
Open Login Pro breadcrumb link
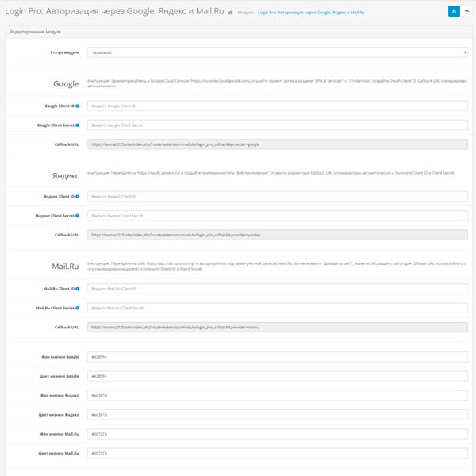point(311,13)
